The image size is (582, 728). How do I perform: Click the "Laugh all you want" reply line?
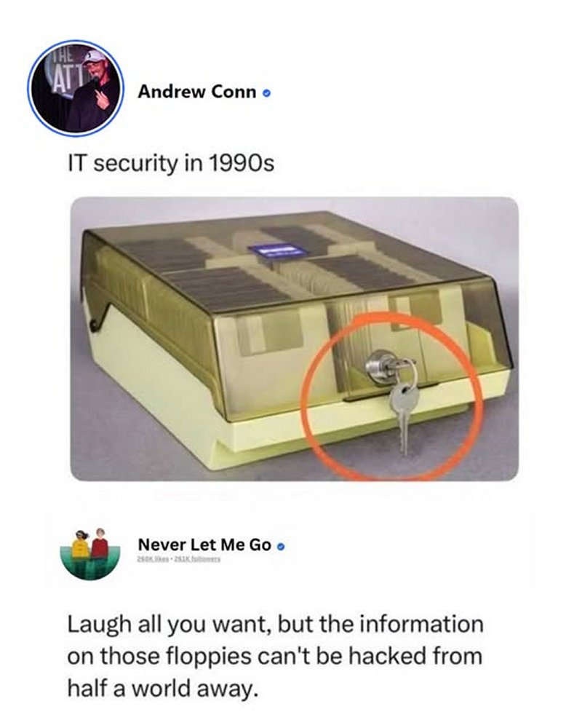pyautogui.click(x=276, y=625)
